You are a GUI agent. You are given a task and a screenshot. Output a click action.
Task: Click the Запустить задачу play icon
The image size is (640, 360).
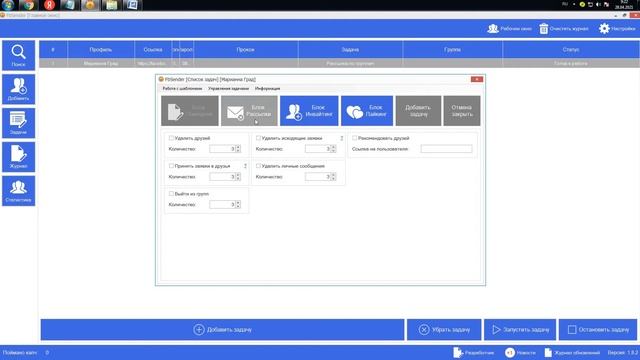(496, 329)
